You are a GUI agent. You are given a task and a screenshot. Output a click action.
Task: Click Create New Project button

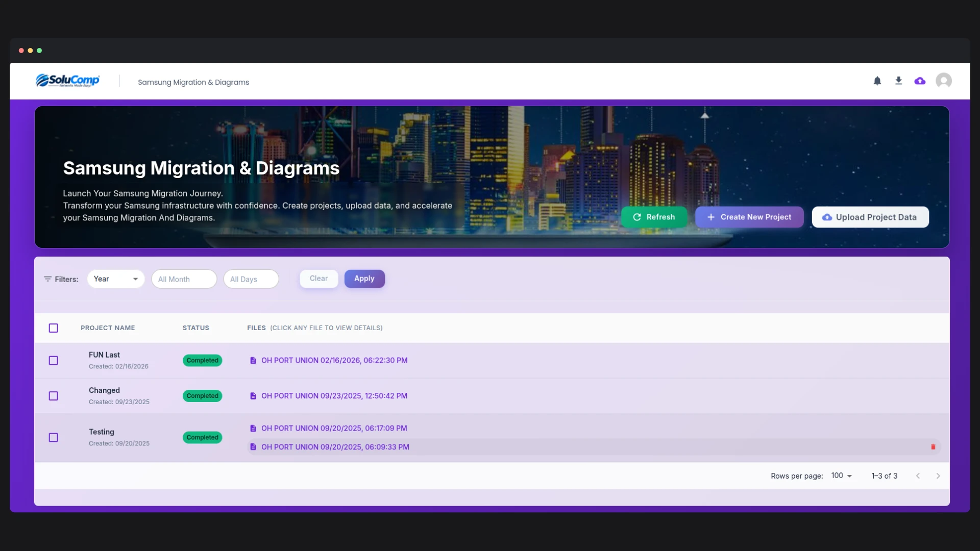click(x=749, y=217)
